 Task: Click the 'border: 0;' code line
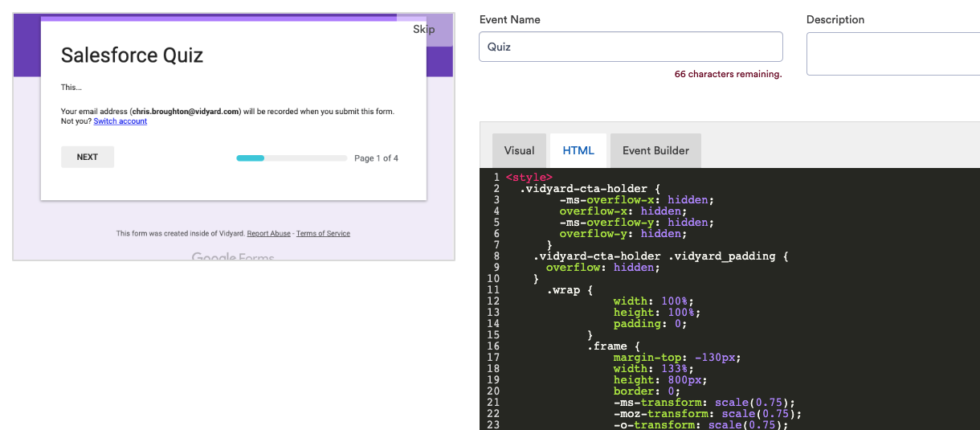tap(647, 391)
